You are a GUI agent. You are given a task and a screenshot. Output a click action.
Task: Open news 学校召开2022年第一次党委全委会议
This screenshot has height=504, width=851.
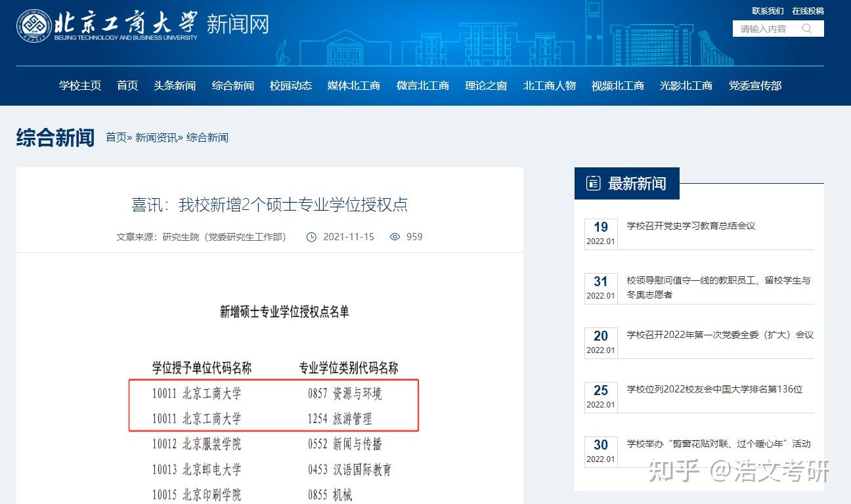(x=720, y=335)
